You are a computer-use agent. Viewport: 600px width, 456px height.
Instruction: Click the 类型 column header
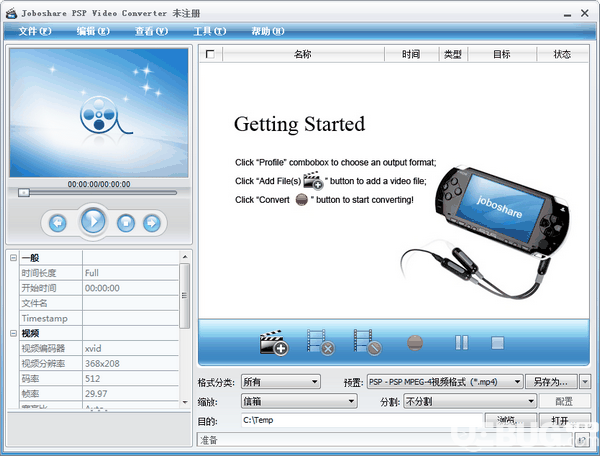click(453, 54)
